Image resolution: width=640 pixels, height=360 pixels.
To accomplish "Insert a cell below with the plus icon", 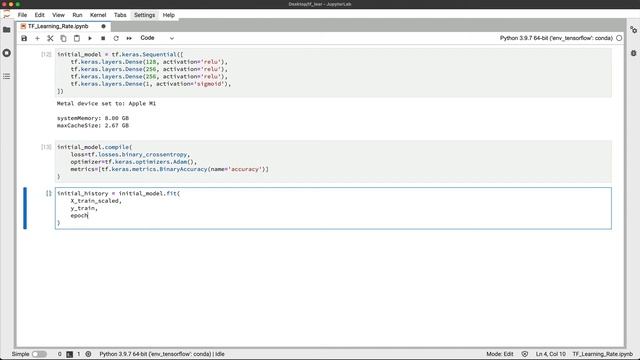I will 37,38.
